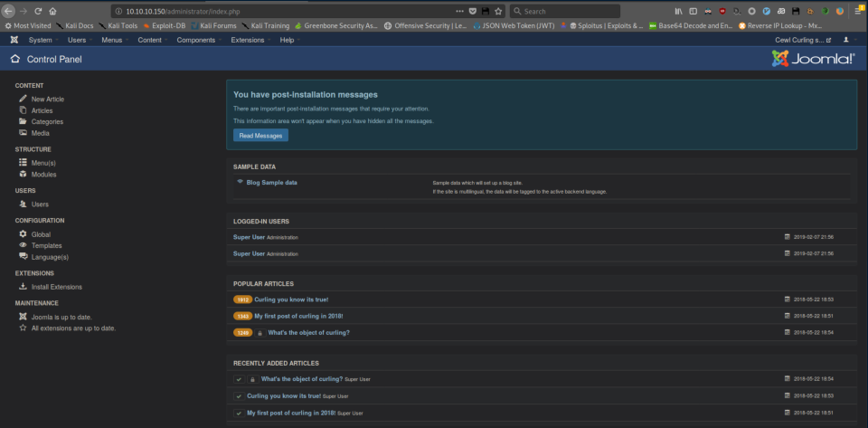Open the Help menu
The image size is (868, 428).
pos(288,40)
